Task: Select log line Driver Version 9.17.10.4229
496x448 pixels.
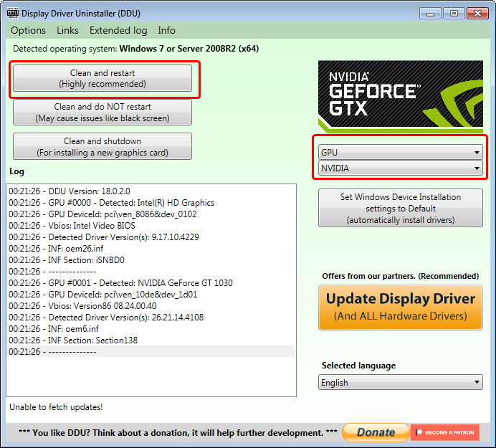Action: point(151,237)
